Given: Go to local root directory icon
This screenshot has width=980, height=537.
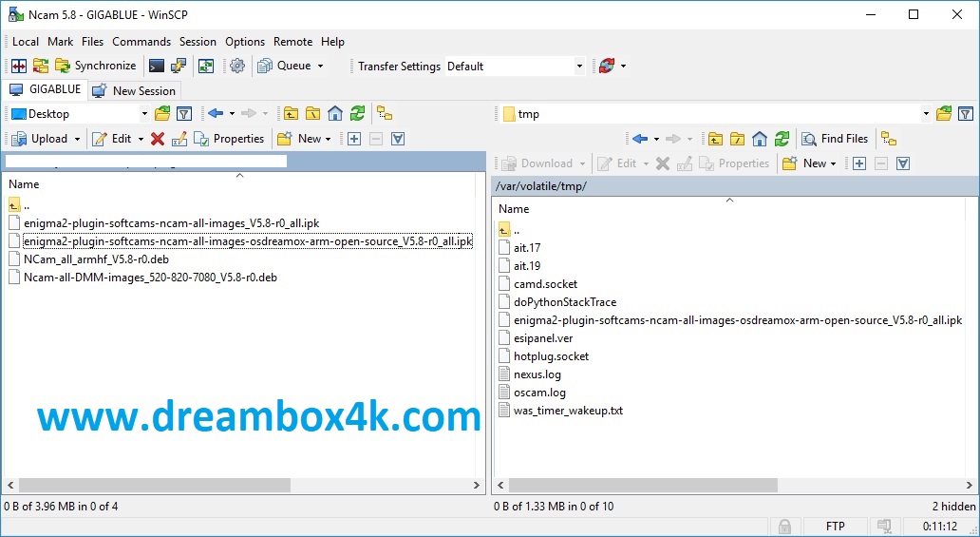Looking at the screenshot, I should 313,114.
